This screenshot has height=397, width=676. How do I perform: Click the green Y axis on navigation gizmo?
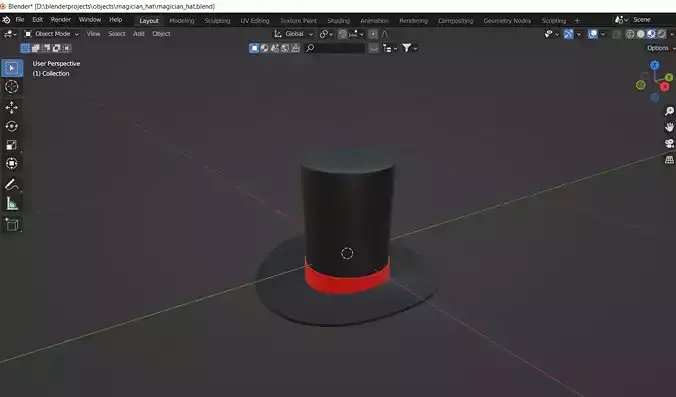tap(669, 78)
